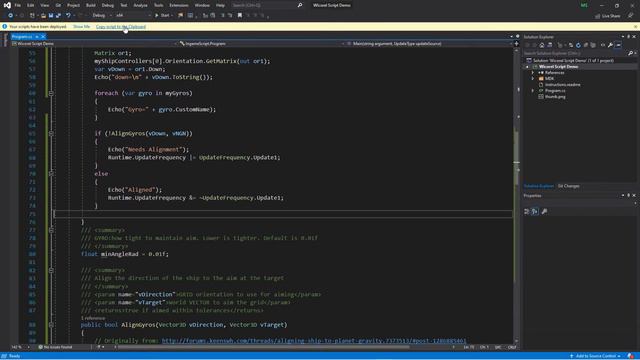The image size is (640, 360).
Task: Click the Save file toolbar icon
Action: coord(51,16)
